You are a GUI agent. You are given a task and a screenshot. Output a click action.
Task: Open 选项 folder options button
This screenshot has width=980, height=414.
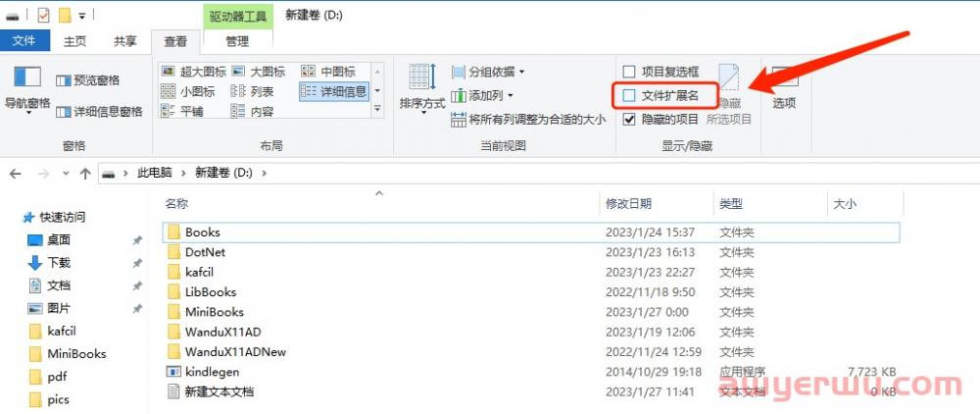coord(784,87)
